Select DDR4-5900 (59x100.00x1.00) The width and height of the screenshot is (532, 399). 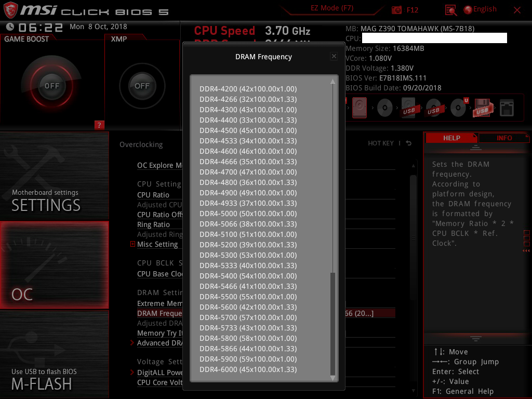coord(248,360)
